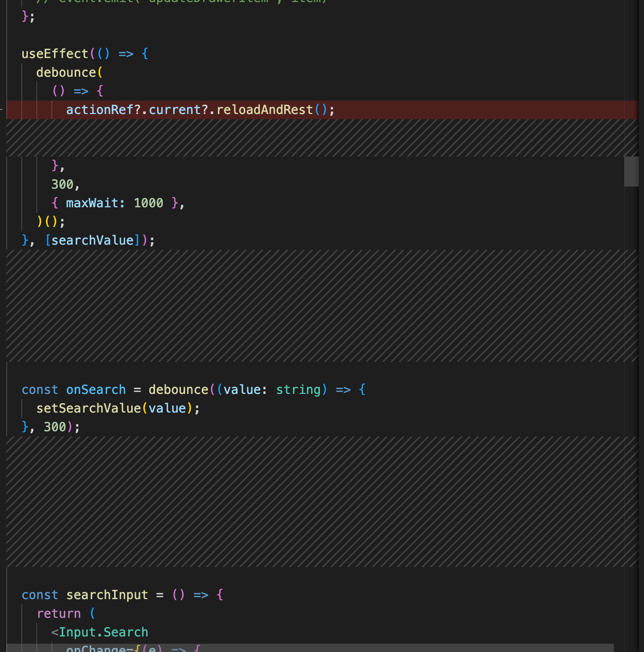Click the scrollbar thumb on right edge
Image resolution: width=644 pixels, height=652 pixels.
tap(631, 171)
